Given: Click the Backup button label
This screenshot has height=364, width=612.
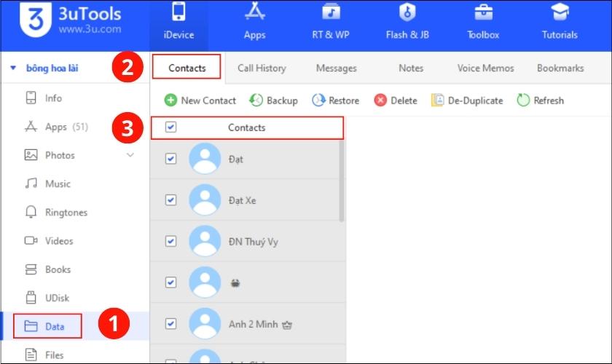Looking at the screenshot, I should click(282, 100).
